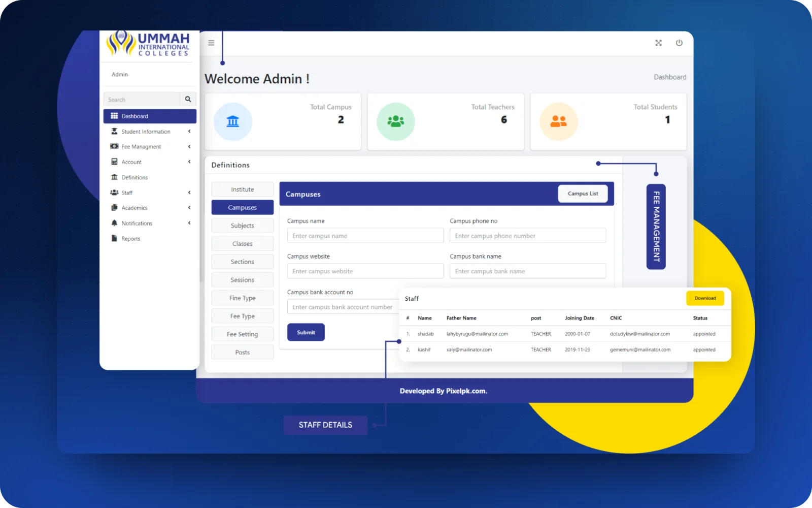Select the Subjects tab
This screenshot has width=812, height=508.
coord(243,226)
